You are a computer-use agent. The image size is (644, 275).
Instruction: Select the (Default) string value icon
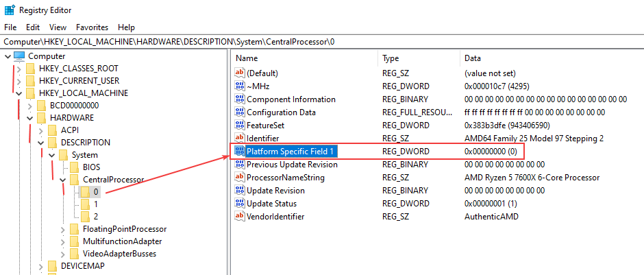click(240, 73)
